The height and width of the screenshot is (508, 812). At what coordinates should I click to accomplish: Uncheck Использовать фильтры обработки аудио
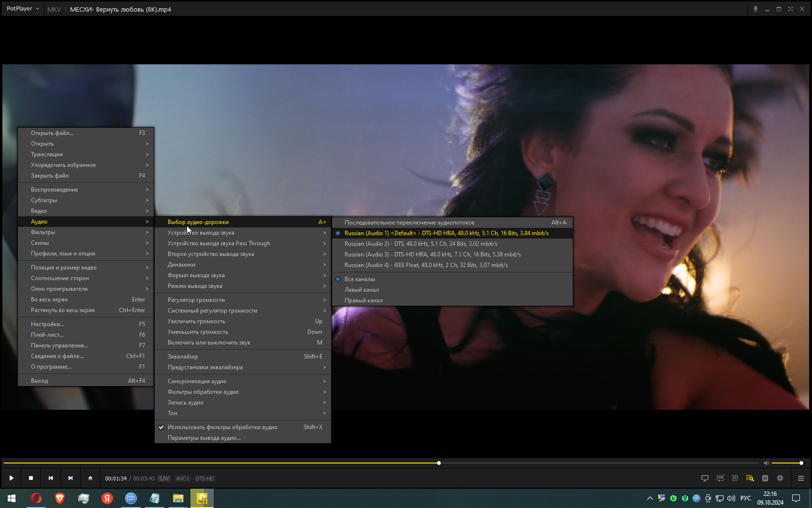click(222, 427)
